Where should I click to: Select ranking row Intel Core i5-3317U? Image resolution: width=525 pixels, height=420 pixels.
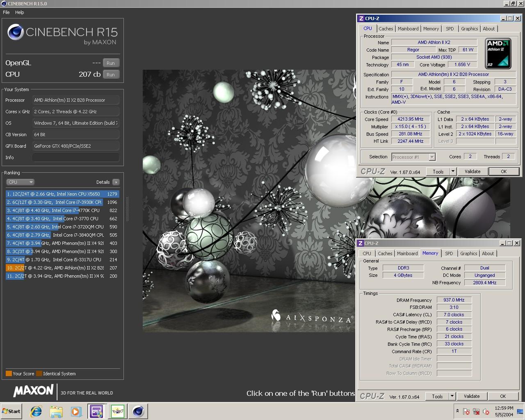(62, 260)
